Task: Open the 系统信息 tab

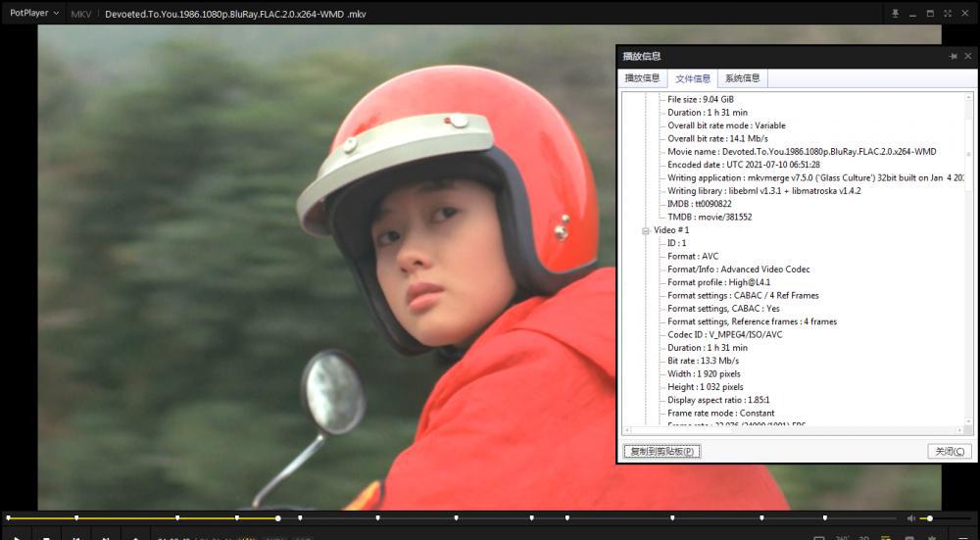Action: (743, 78)
